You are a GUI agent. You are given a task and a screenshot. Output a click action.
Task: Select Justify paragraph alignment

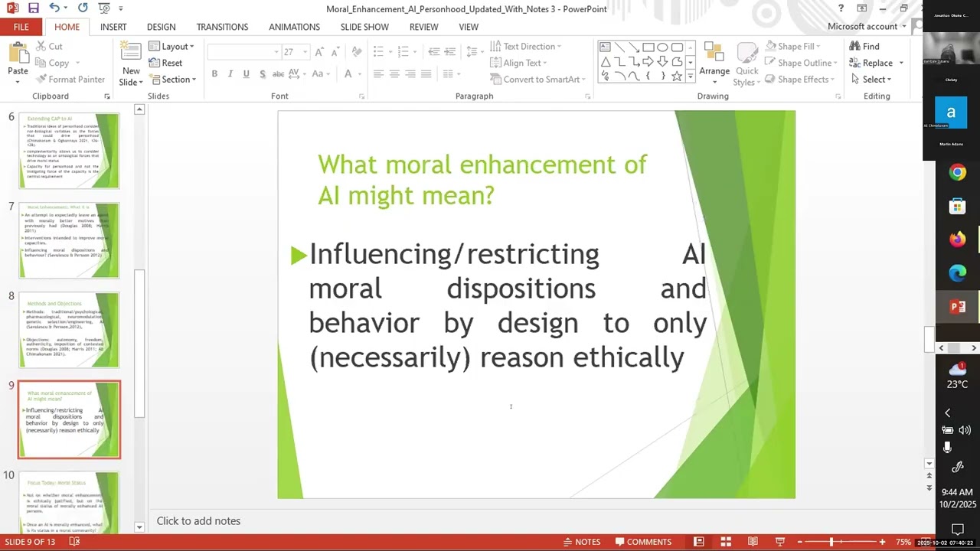426,74
